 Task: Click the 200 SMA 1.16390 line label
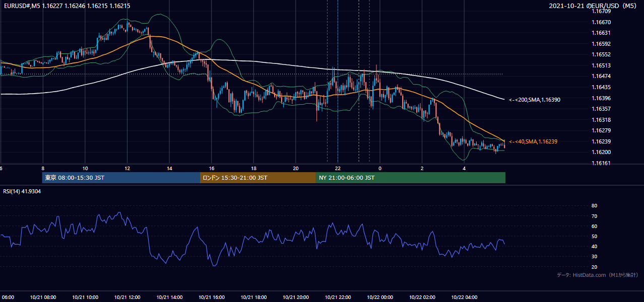click(x=535, y=100)
